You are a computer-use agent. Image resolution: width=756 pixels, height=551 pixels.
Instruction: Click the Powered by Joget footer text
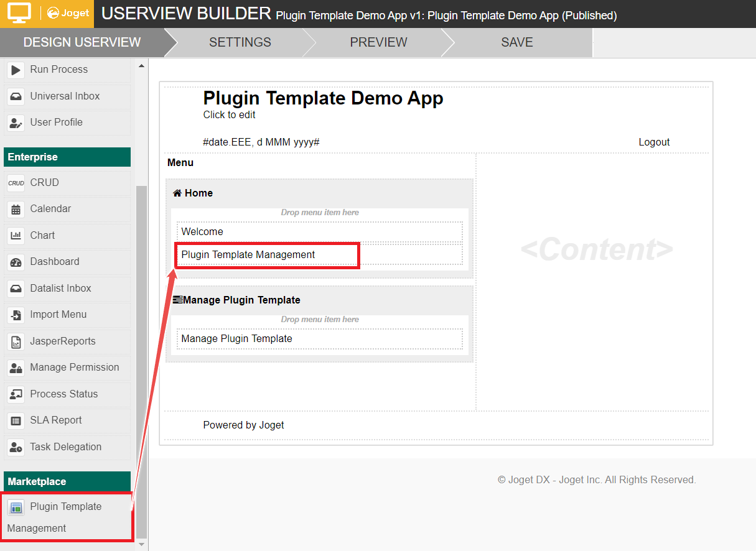[x=243, y=425]
